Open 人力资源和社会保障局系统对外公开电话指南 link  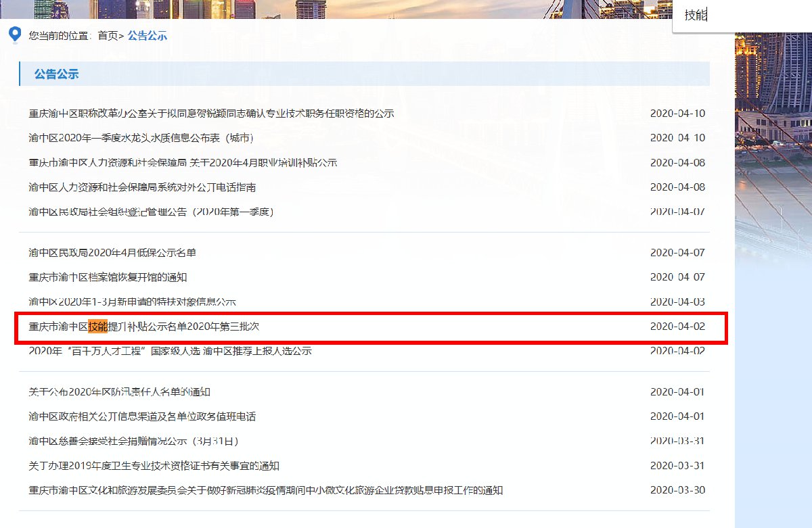tap(142, 187)
